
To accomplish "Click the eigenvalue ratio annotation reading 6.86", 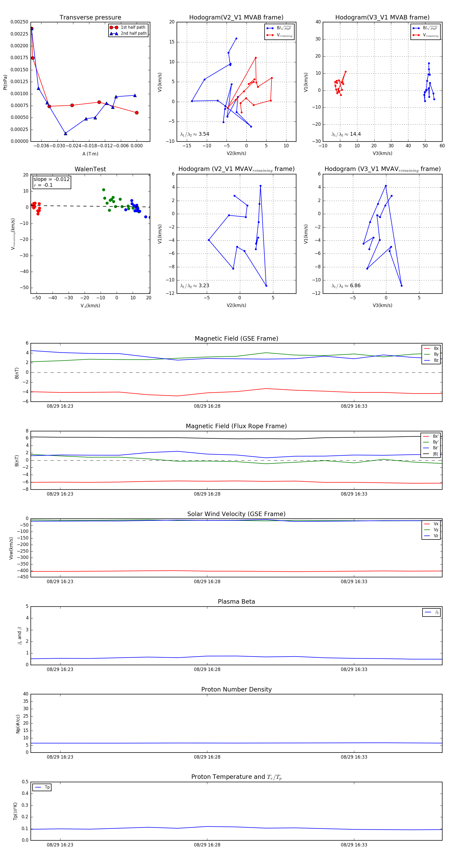I will coord(346,286).
